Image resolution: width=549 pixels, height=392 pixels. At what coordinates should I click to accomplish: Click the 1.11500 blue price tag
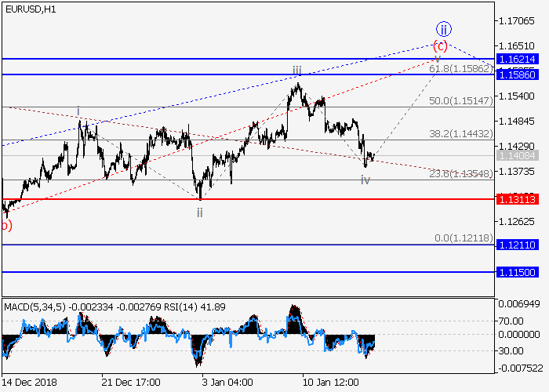[516, 271]
